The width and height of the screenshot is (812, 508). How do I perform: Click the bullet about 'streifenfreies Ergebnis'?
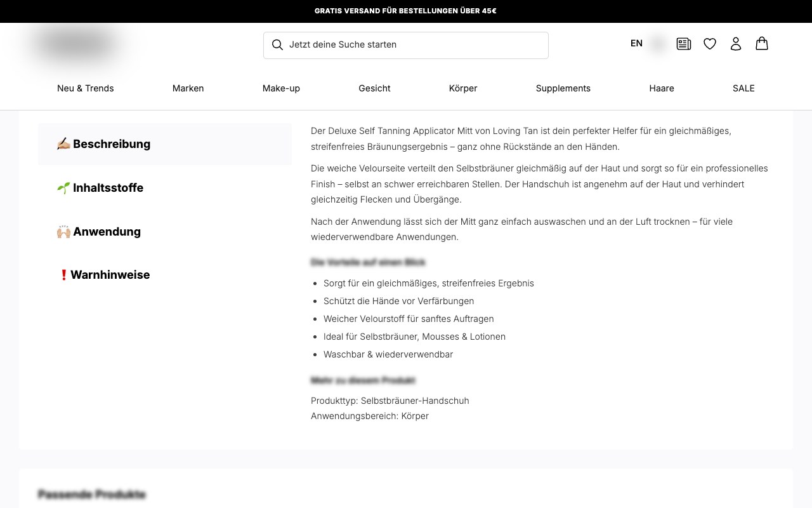pos(429,283)
